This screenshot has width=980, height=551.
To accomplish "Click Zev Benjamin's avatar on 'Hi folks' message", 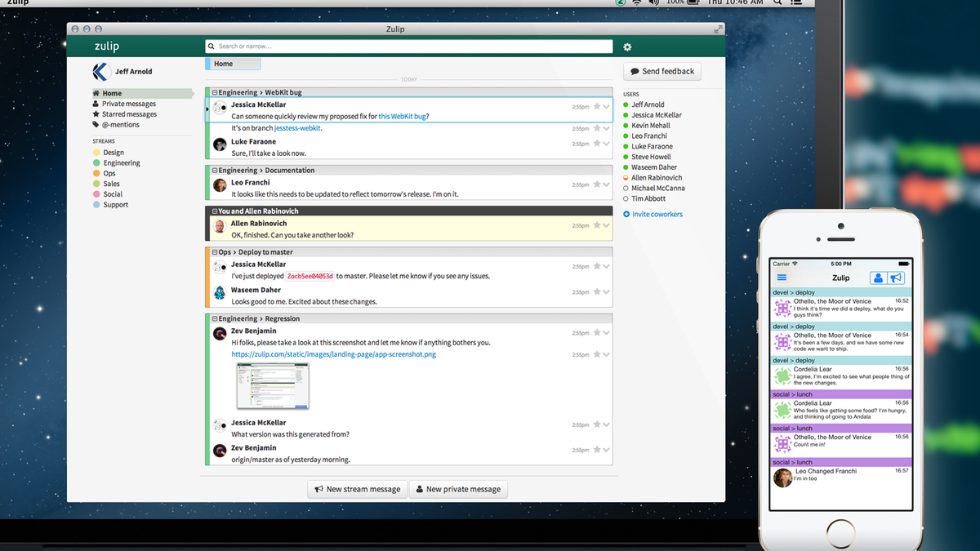I will point(220,333).
